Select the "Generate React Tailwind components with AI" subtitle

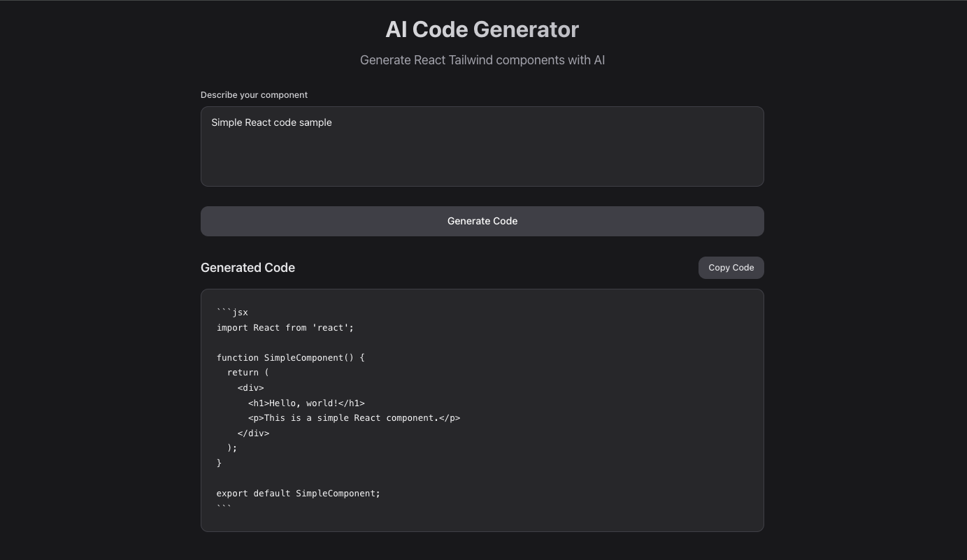tap(482, 60)
